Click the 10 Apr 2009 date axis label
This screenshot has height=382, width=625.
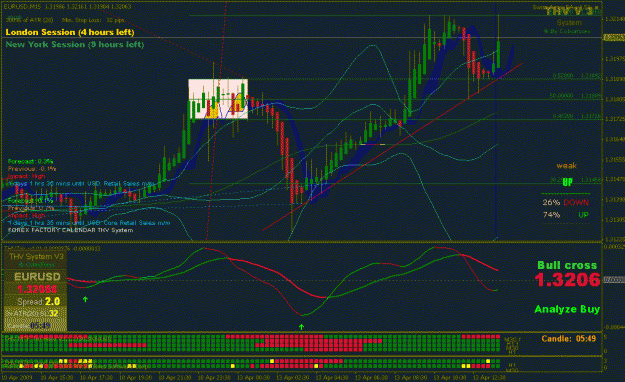pos(17,377)
